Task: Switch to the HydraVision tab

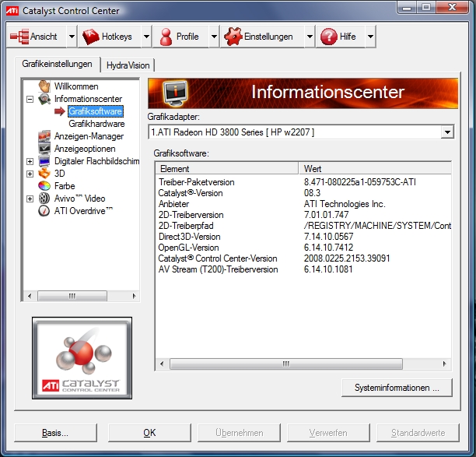Action: 128,65
